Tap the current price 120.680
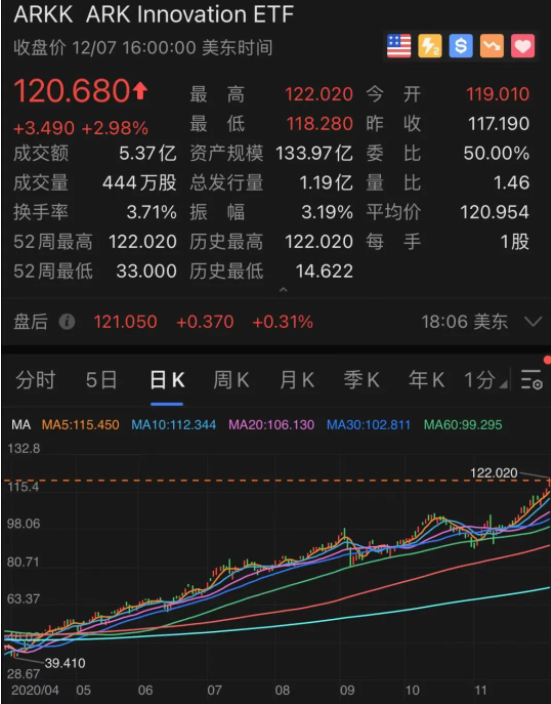Image resolution: width=551 pixels, height=704 pixels. pyautogui.click(x=72, y=91)
